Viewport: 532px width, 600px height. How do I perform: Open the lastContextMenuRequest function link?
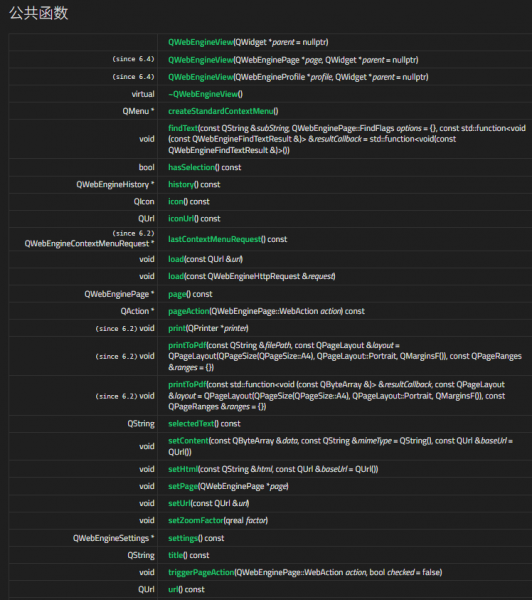(215, 239)
